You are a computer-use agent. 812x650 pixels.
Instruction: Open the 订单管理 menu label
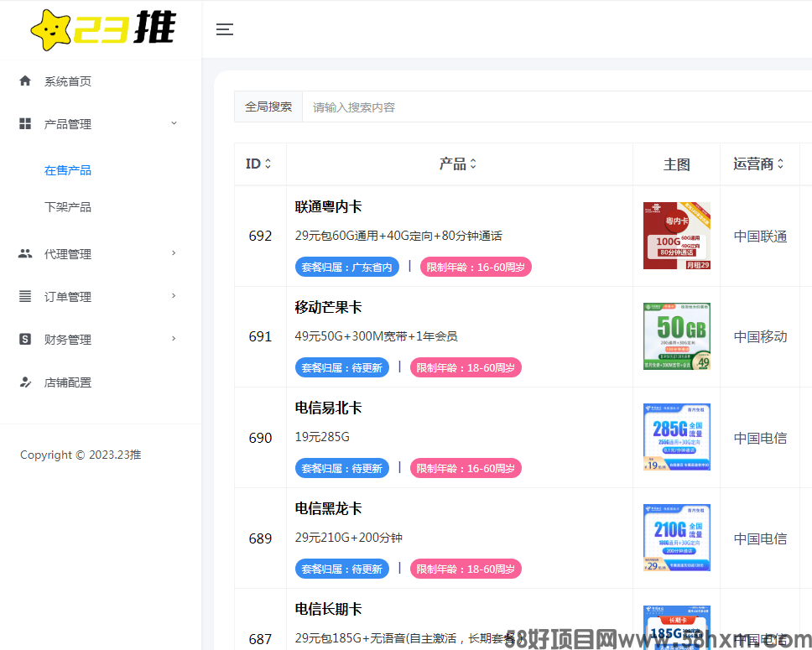point(68,297)
